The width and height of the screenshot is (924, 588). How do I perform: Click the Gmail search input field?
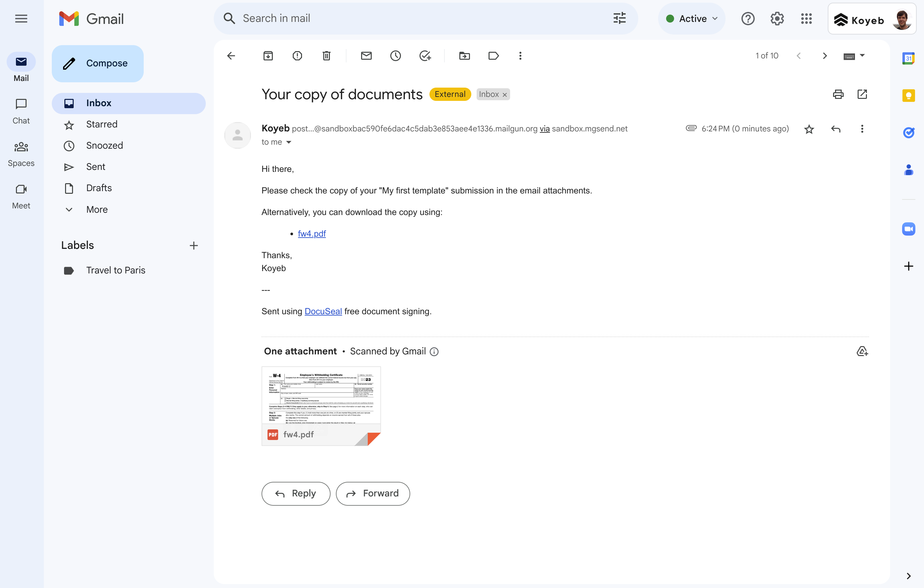coord(422,18)
